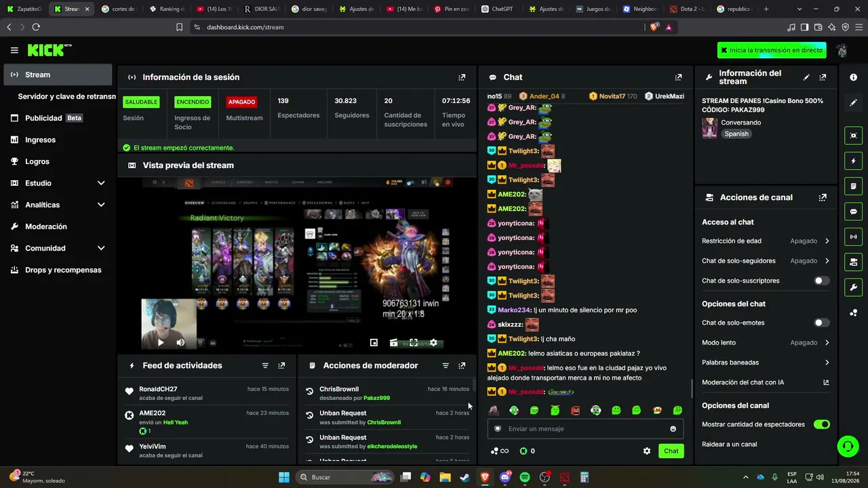Click the info icon in the right rail
Screen dimensions: 868x488
853,77
